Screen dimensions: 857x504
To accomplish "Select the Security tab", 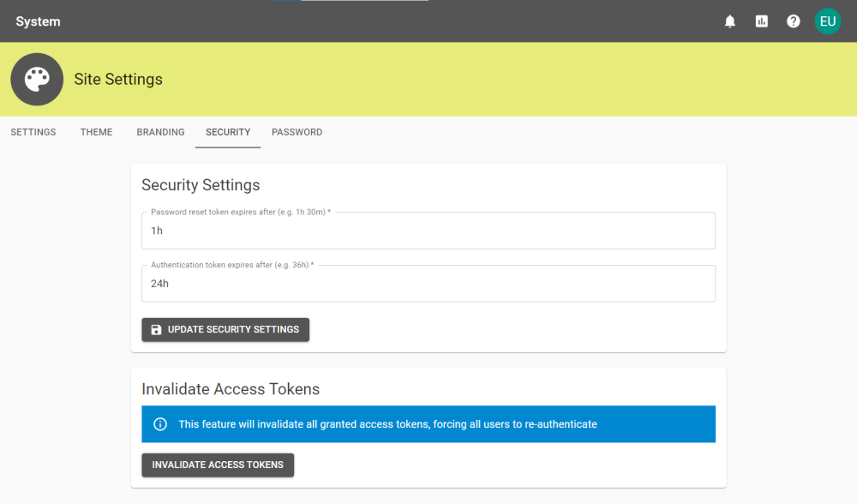I will (228, 132).
